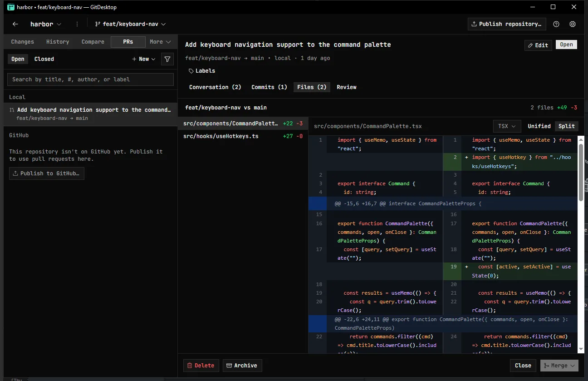Click the PR title heading
This screenshot has height=381, width=588.
coord(288,45)
